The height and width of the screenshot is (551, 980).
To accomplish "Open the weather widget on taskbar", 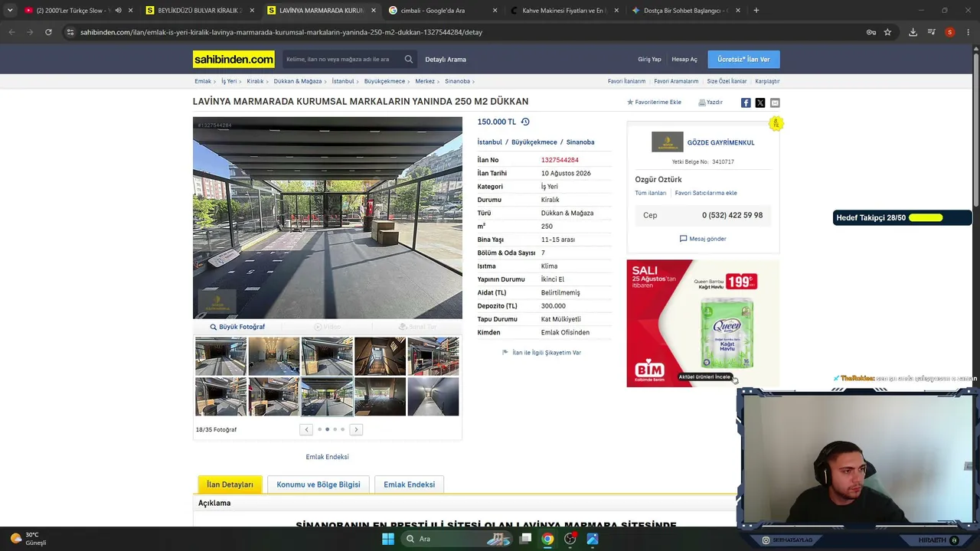I will (x=28, y=539).
